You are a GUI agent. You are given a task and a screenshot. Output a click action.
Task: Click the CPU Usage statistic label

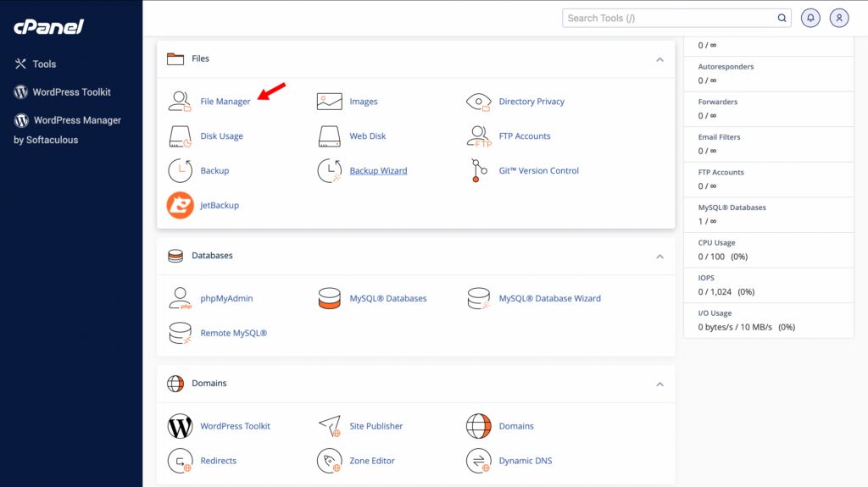(716, 243)
